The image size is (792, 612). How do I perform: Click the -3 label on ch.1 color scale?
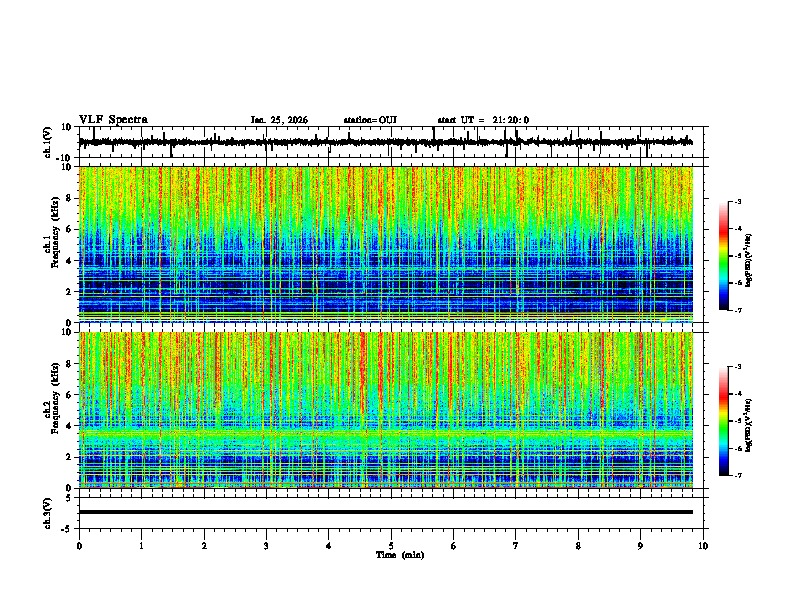pos(737,201)
